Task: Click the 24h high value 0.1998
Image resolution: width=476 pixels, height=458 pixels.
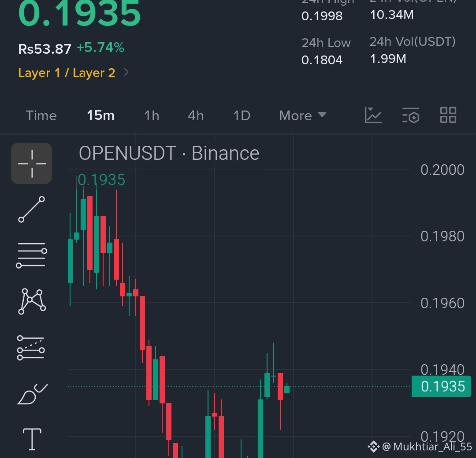Action: (x=322, y=16)
